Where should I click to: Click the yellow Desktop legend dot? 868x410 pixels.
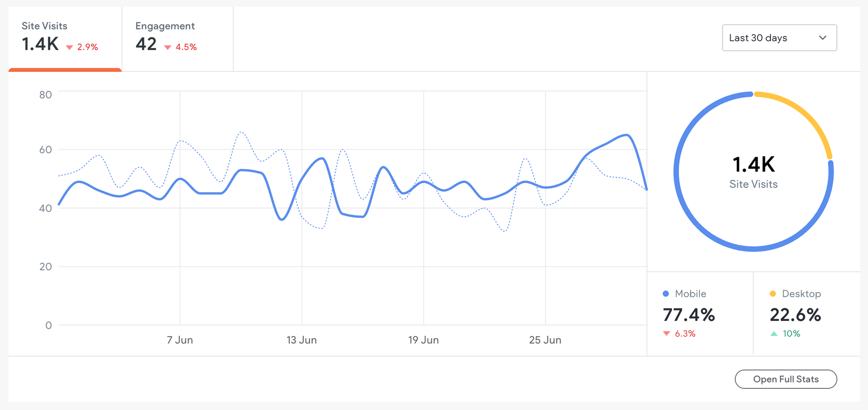pyautogui.click(x=773, y=294)
